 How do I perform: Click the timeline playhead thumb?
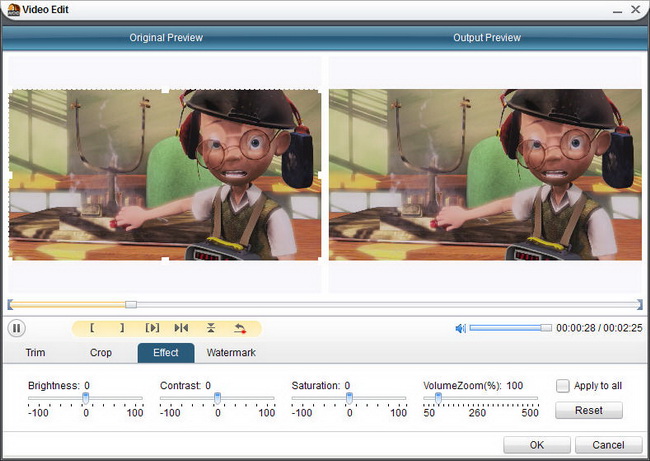pyautogui.click(x=131, y=305)
